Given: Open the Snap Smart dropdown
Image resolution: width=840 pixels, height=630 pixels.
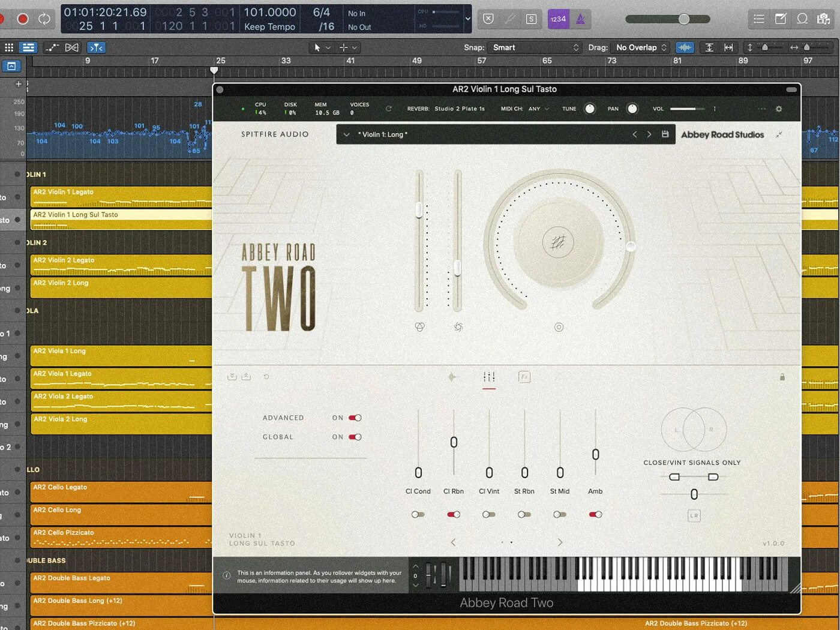Looking at the screenshot, I should point(535,47).
